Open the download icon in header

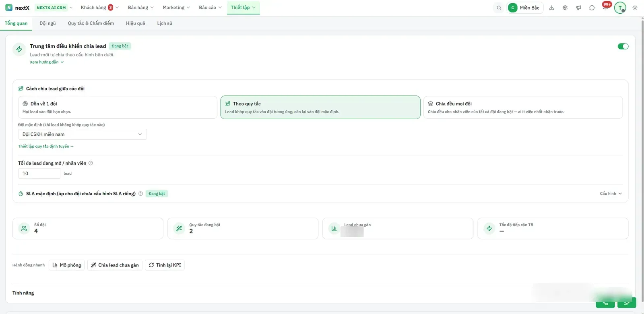(x=552, y=8)
